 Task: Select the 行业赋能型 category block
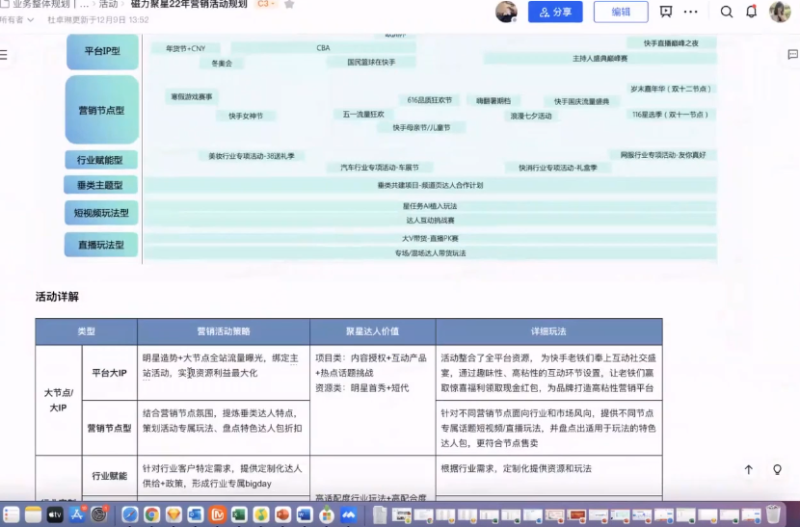101,160
